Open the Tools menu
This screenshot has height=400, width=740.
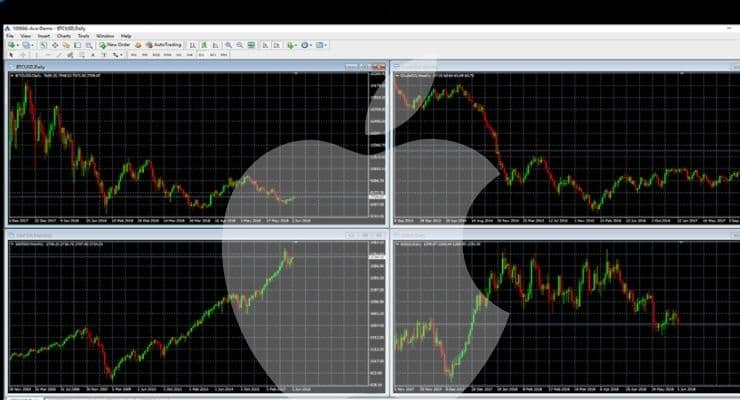[84, 36]
